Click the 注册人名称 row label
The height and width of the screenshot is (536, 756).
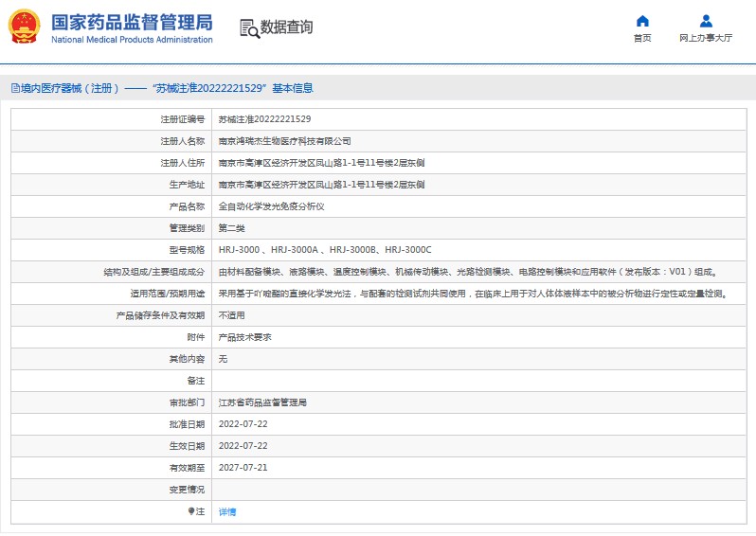point(182,141)
